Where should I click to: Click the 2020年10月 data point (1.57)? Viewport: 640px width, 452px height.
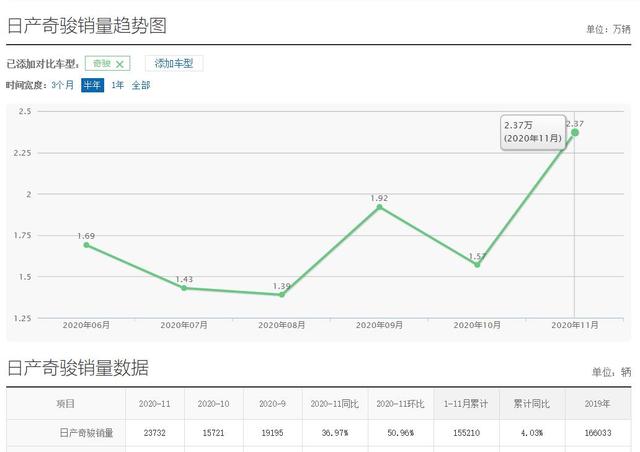[x=477, y=265]
